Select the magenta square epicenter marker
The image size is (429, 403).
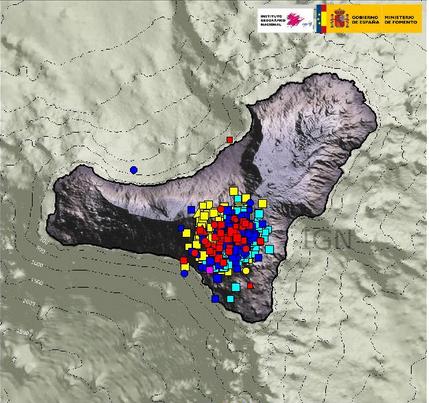[x=209, y=270]
